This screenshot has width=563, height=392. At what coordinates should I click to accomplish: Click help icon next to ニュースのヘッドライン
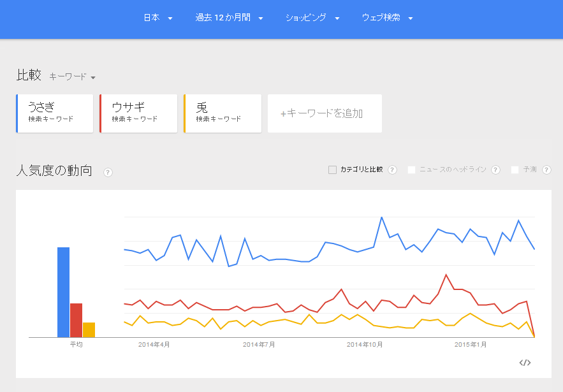click(x=495, y=170)
